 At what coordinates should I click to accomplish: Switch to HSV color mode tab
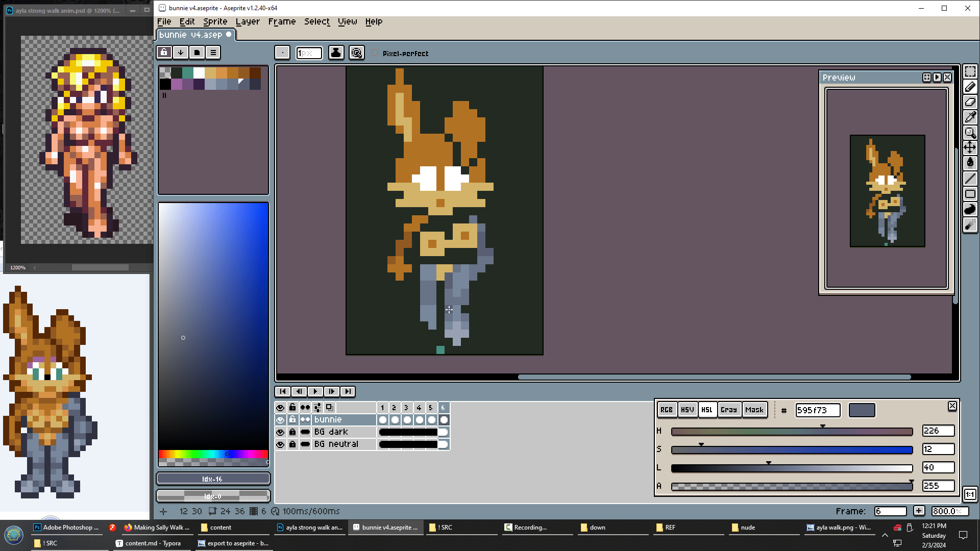[687, 410]
